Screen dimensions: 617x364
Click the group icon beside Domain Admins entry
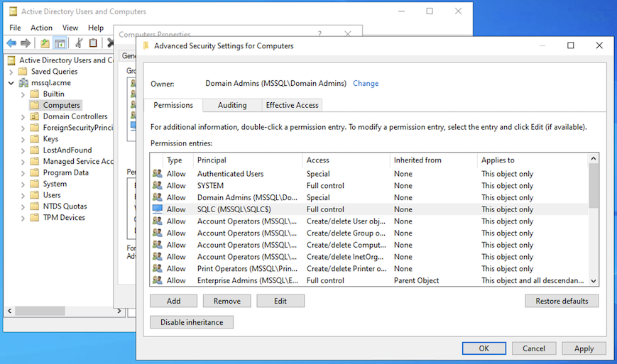pyautogui.click(x=158, y=197)
